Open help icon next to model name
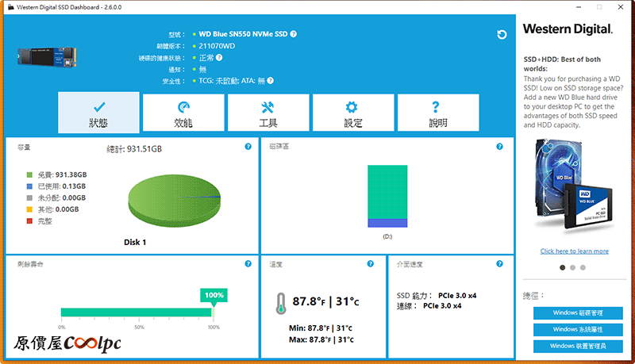Screen dimensions: 635x364 point(294,34)
